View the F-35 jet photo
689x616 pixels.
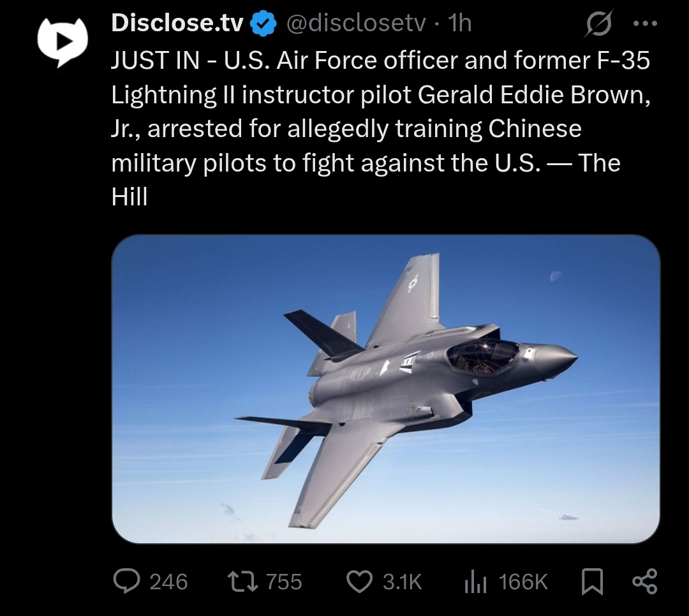click(x=386, y=389)
